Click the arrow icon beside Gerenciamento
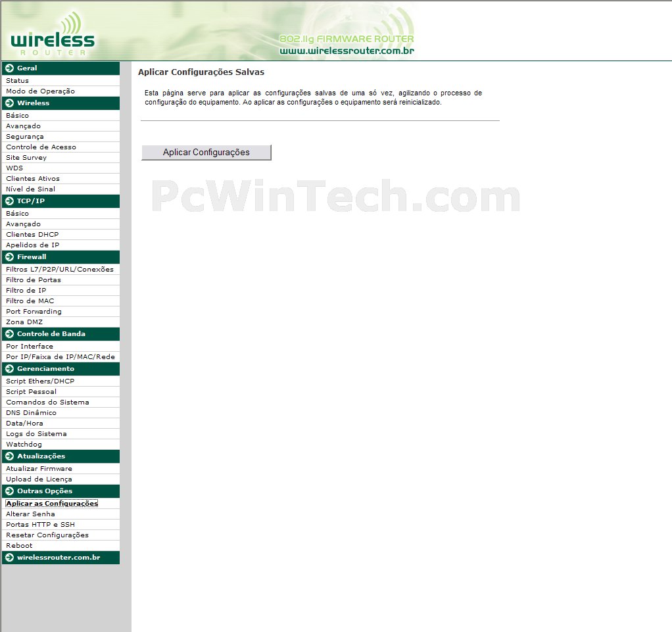The height and width of the screenshot is (632, 672). tap(9, 369)
